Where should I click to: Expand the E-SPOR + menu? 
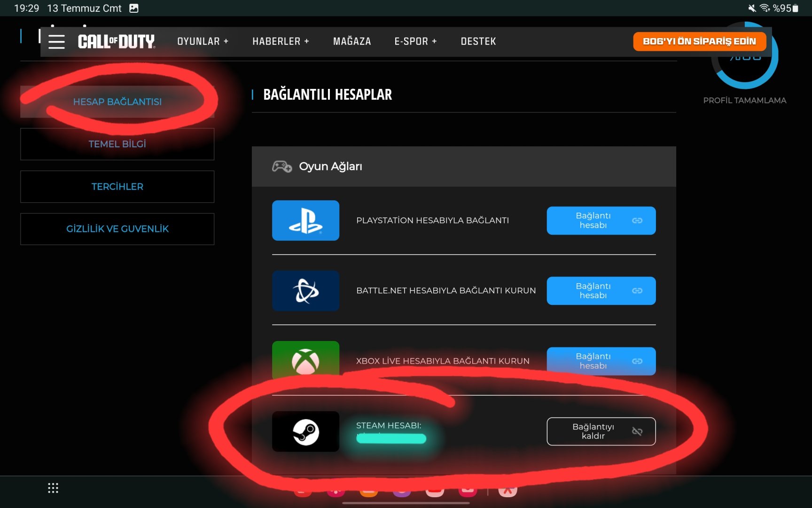(x=416, y=41)
